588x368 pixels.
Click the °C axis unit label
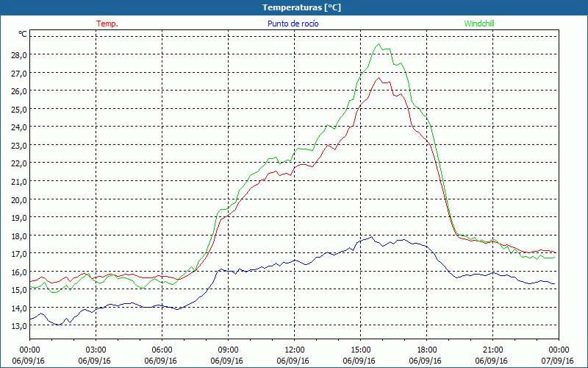pos(23,34)
